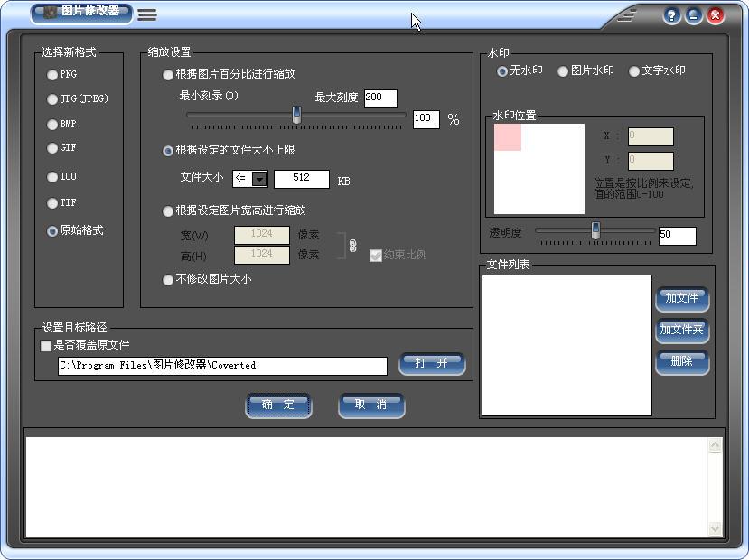
Task: Select the PNG output format
Action: coord(51,75)
